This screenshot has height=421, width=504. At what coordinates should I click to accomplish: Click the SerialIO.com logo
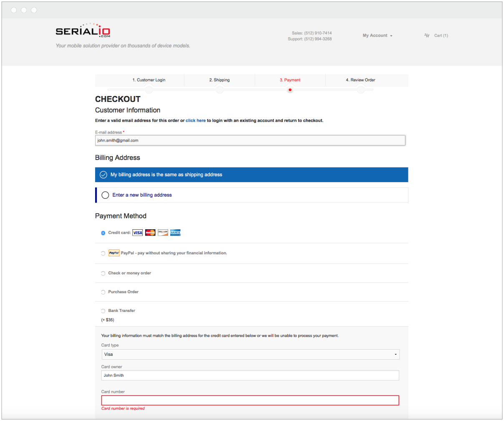click(x=83, y=30)
